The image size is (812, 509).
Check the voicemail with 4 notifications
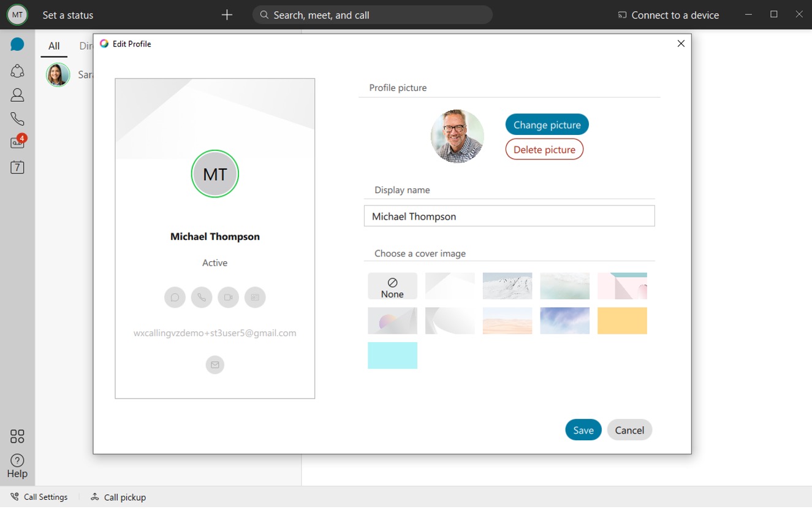[17, 142]
